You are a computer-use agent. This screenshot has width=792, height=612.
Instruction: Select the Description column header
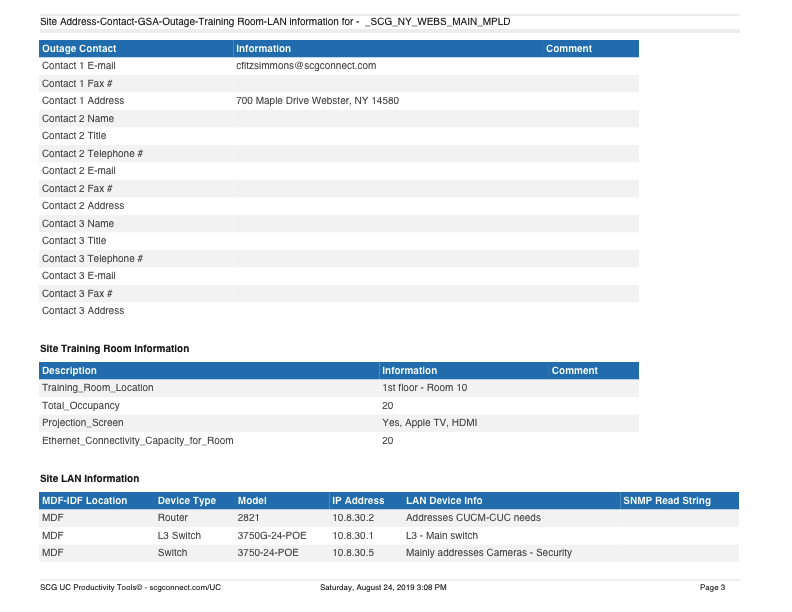pos(69,371)
